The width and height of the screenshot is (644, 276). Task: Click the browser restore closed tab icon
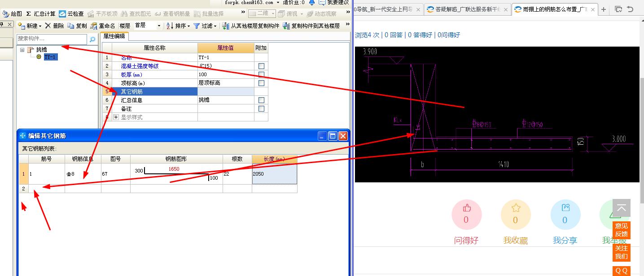[631, 9]
